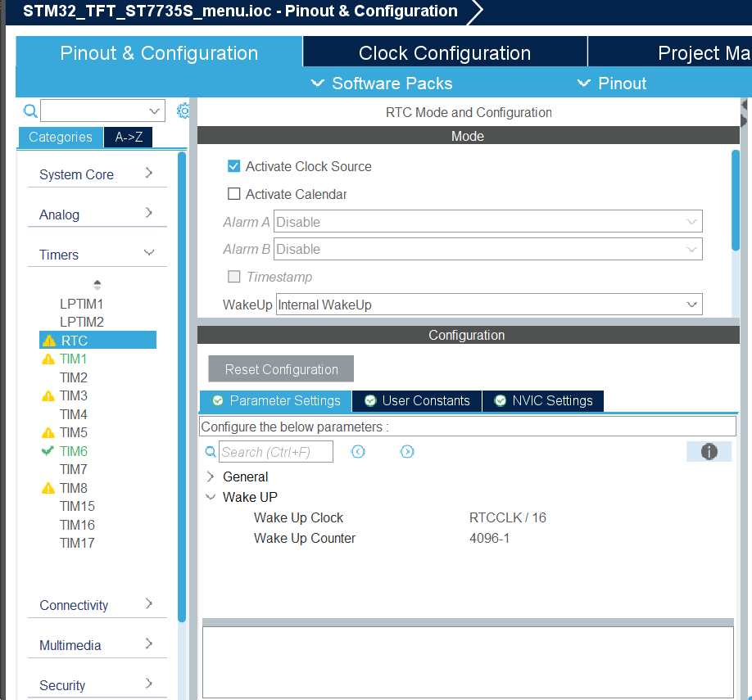
Task: Click the Wake Up Counter value 4096-1
Action: (x=489, y=539)
